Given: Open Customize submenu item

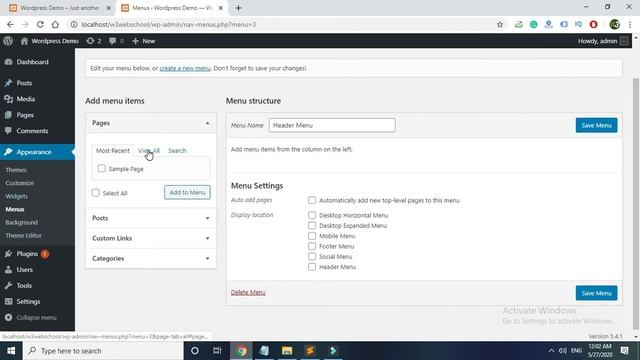Looking at the screenshot, I should [x=20, y=183].
